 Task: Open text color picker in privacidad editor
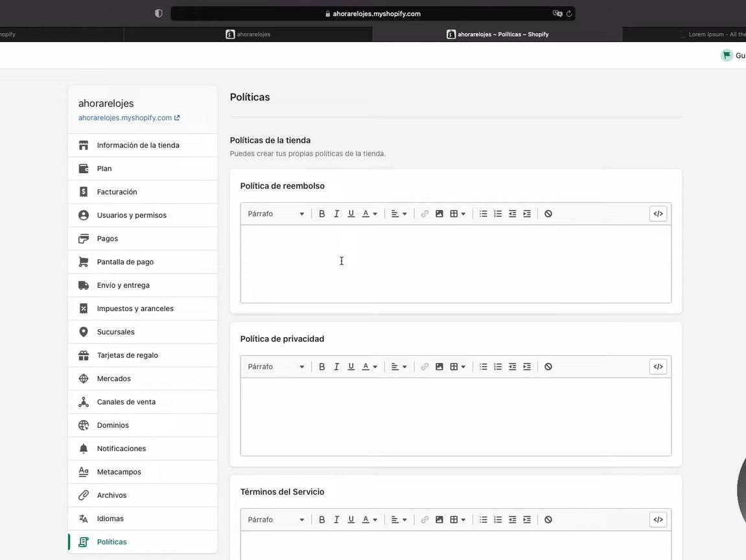pos(369,366)
